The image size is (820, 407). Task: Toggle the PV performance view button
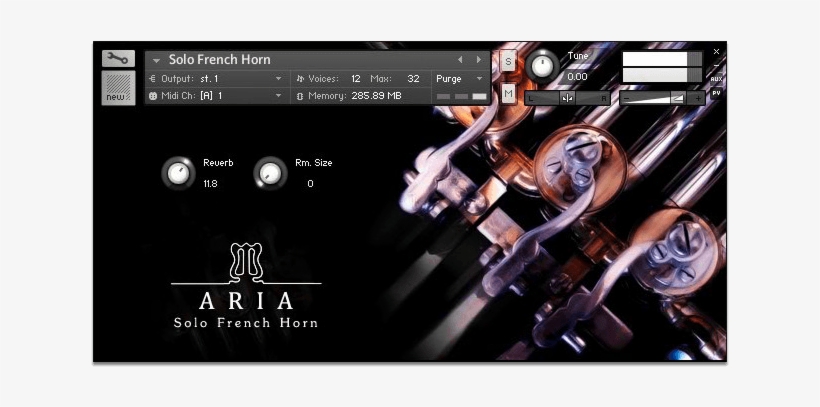(716, 93)
